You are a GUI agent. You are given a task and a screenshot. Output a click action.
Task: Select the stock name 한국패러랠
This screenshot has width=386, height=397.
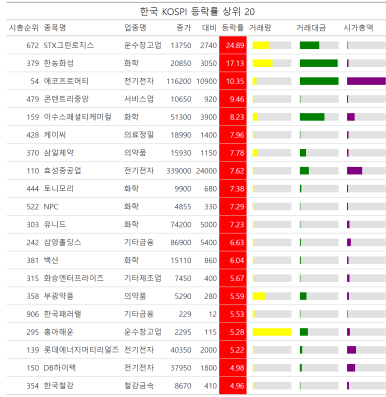pos(62,314)
